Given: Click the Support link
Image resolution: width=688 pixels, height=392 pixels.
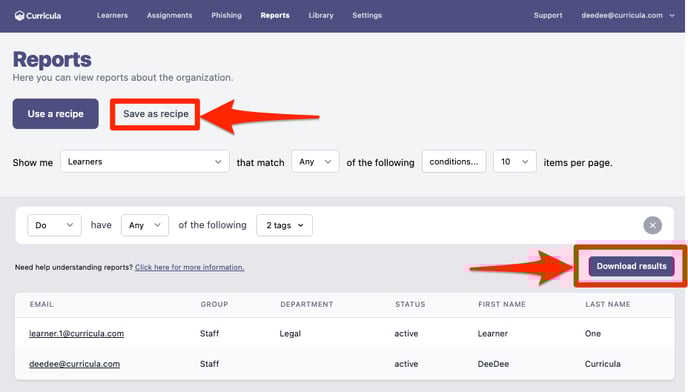Looking at the screenshot, I should pos(548,15).
